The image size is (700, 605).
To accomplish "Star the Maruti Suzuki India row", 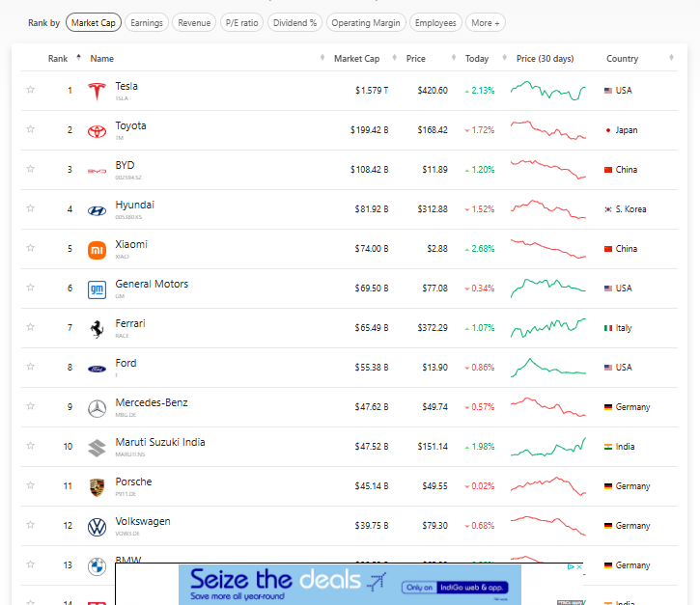I will (x=30, y=446).
